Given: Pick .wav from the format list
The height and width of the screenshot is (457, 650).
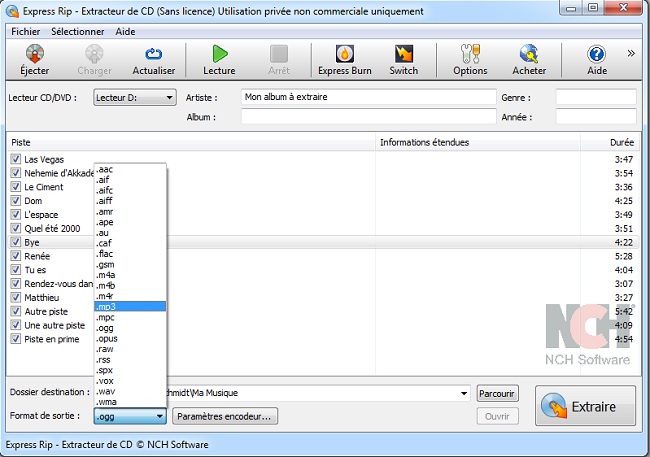Looking at the screenshot, I should point(130,391).
